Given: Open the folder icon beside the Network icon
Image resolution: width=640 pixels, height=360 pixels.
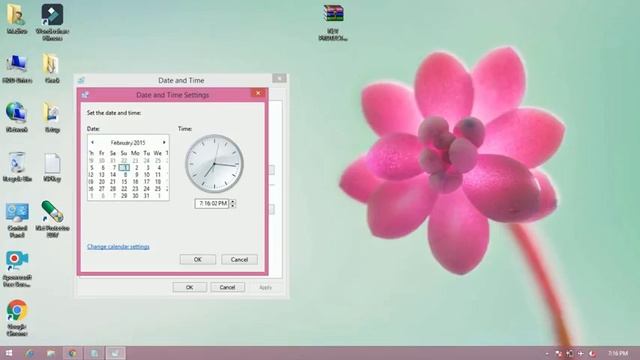Looking at the screenshot, I should 52,118.
